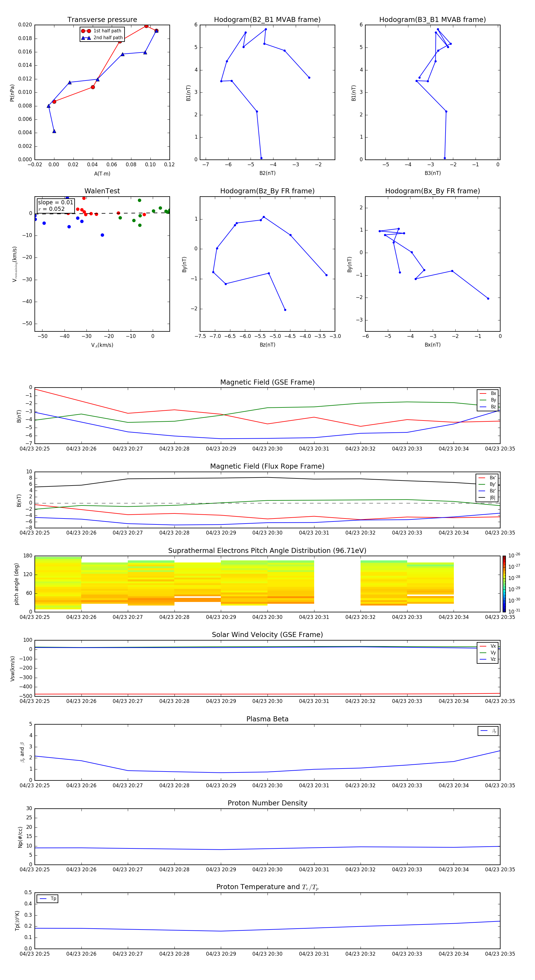This screenshot has width=535, height=980.
Task: Click the "Solar Wind Velocity (GSE Frame)" title
Action: 267,635
